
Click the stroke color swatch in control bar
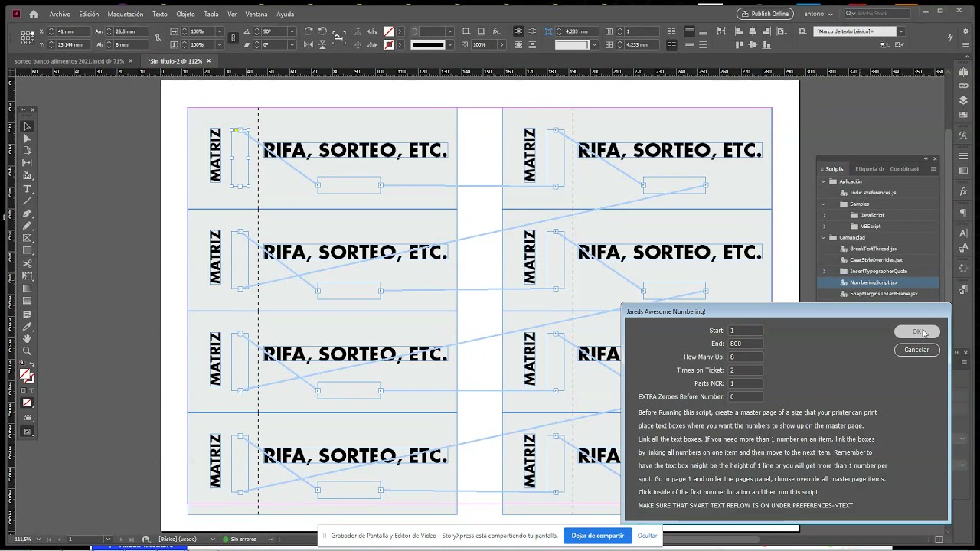pos(389,44)
